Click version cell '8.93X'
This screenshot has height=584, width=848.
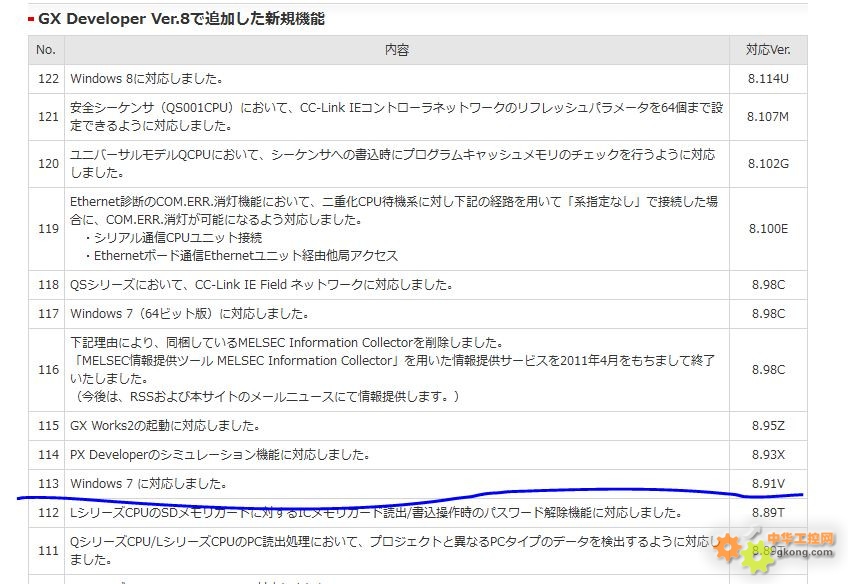[768, 455]
